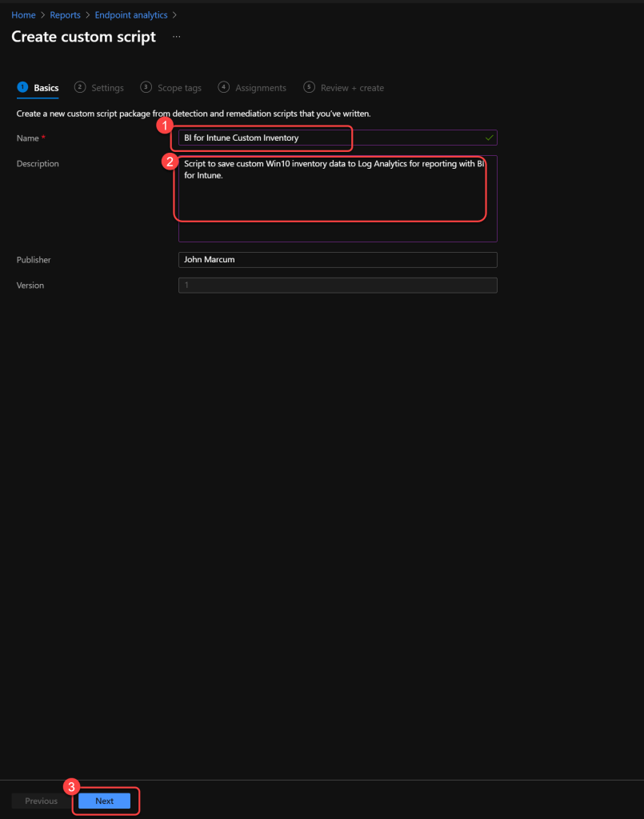This screenshot has height=819, width=644.
Task: Select the Publisher field showing John Marcum
Action: (x=337, y=260)
